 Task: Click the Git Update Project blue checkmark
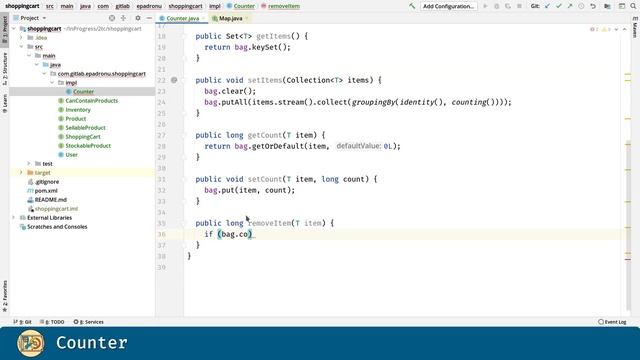pyautogui.click(x=547, y=6)
